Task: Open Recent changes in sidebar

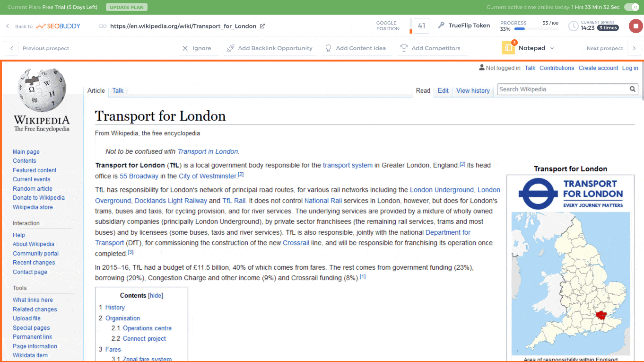Action: pyautogui.click(x=34, y=263)
